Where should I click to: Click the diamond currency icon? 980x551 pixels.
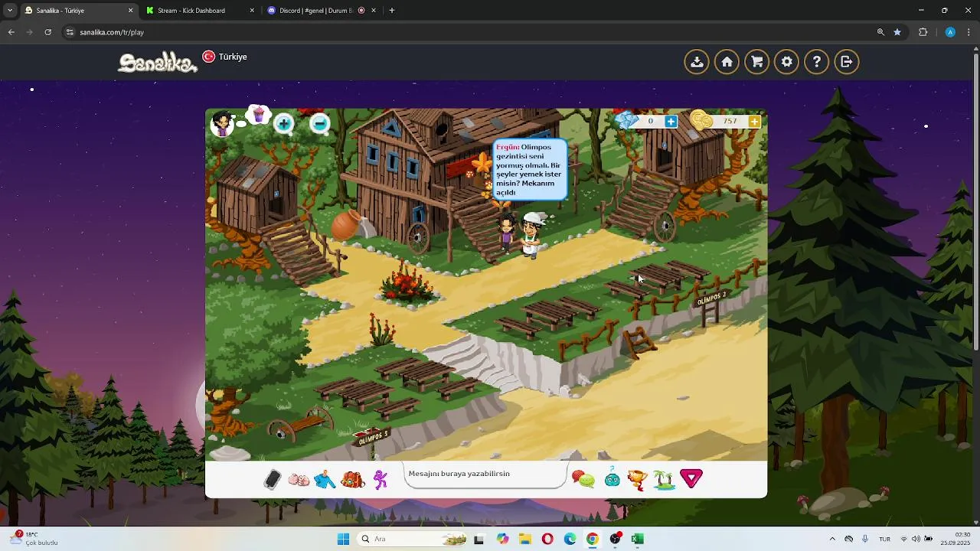click(x=627, y=120)
